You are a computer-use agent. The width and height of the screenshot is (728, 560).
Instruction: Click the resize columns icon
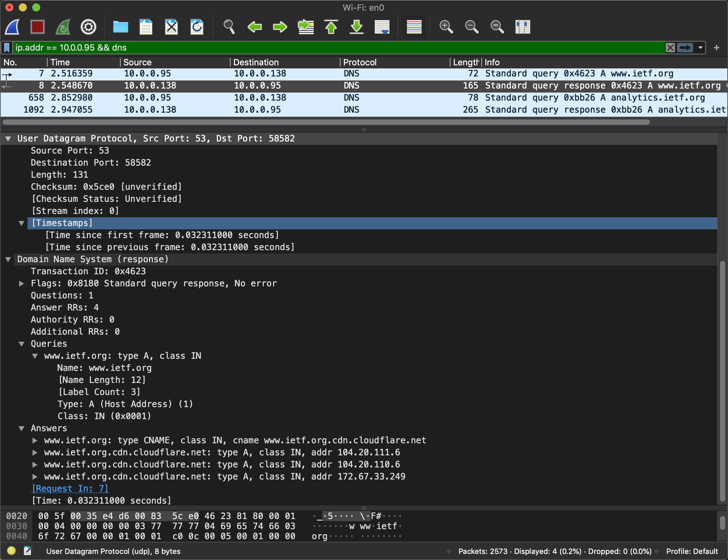(523, 27)
